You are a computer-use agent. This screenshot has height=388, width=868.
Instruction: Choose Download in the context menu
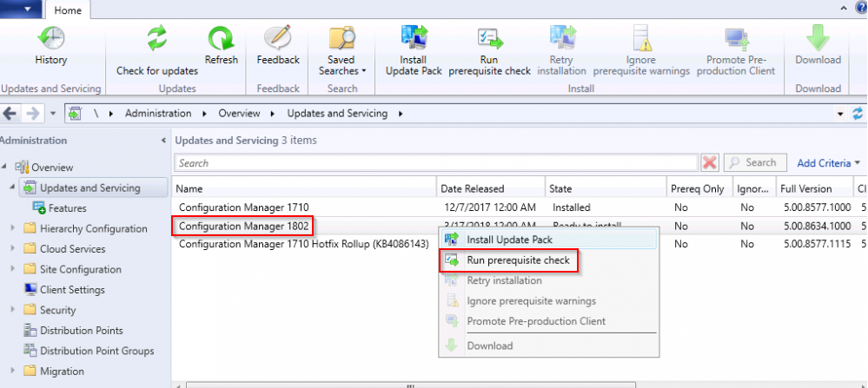coord(548,346)
